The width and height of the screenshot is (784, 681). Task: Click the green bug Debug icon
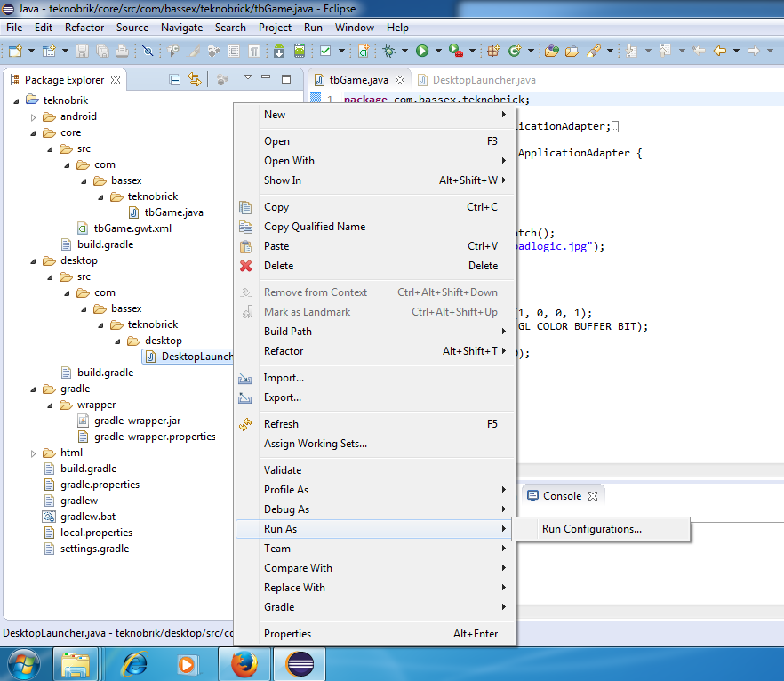click(389, 51)
